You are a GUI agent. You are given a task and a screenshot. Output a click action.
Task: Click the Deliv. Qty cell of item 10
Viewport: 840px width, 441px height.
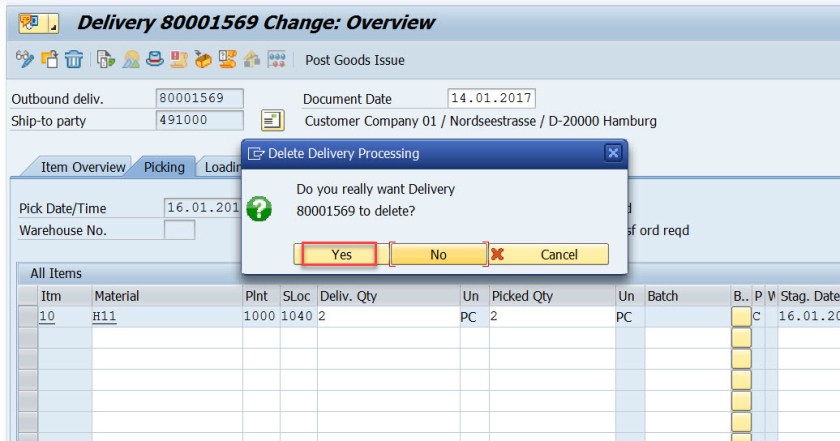tap(388, 316)
